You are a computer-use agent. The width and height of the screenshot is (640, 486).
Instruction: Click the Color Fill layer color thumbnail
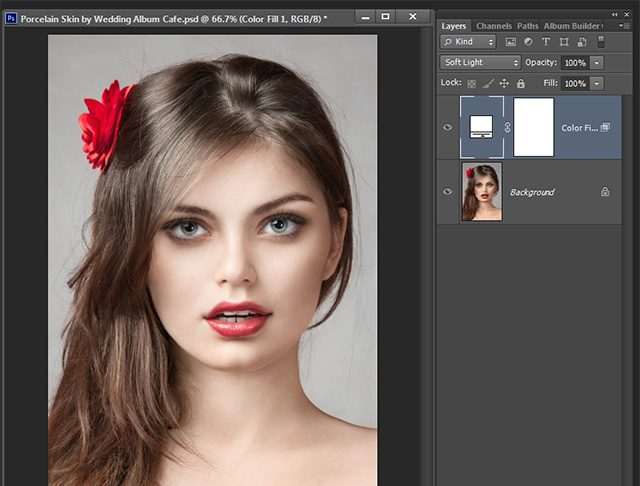[480, 127]
